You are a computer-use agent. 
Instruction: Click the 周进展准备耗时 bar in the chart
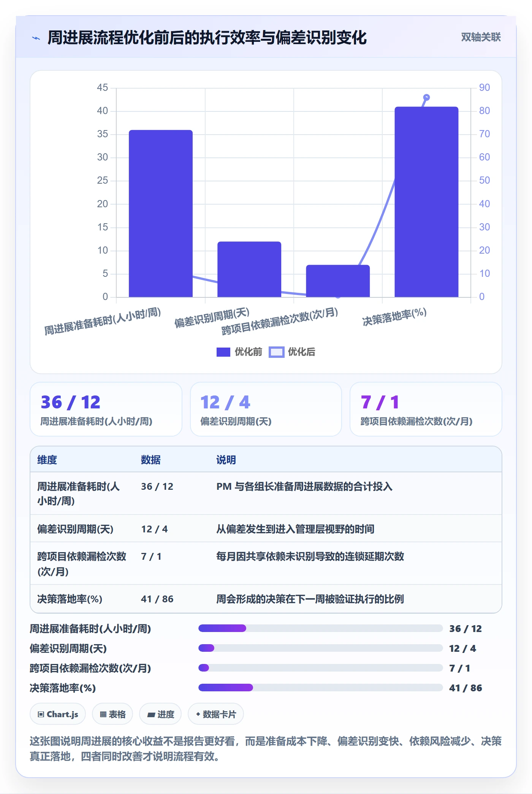tap(161, 213)
